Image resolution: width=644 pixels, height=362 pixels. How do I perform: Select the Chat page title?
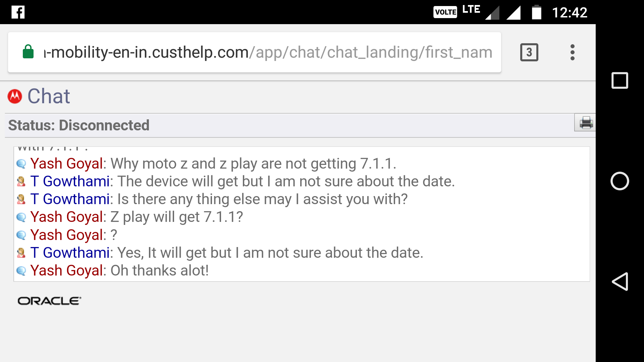pyautogui.click(x=49, y=96)
